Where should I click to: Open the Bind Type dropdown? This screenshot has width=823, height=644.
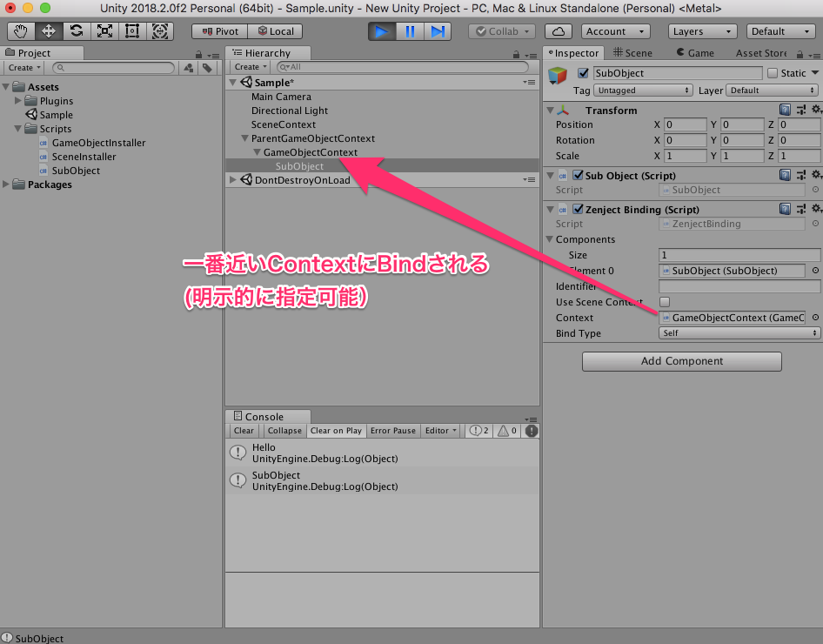coord(739,333)
